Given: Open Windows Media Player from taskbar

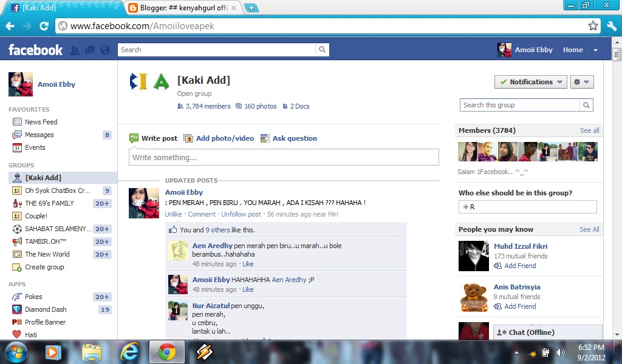Looking at the screenshot, I should tap(53, 352).
